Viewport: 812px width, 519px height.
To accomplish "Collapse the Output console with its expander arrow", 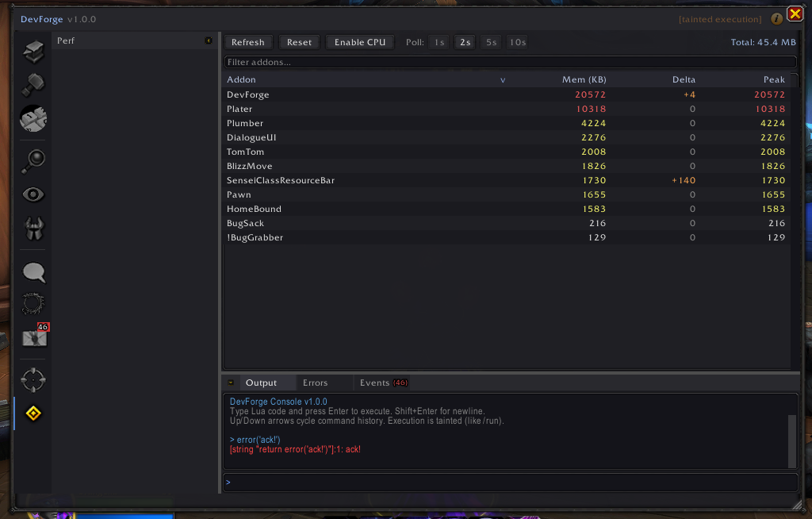I will tap(230, 382).
